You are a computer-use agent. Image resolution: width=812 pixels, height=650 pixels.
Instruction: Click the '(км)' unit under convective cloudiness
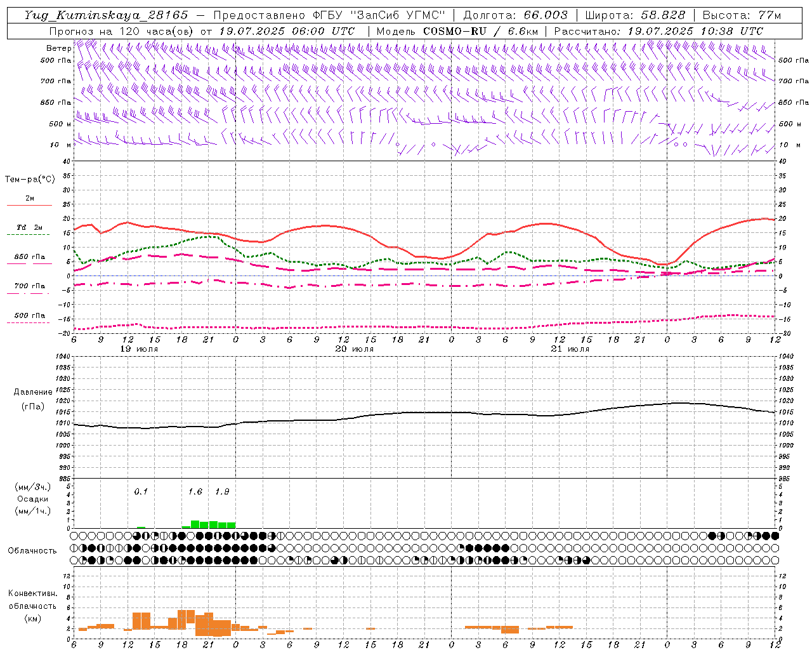[x=32, y=618]
